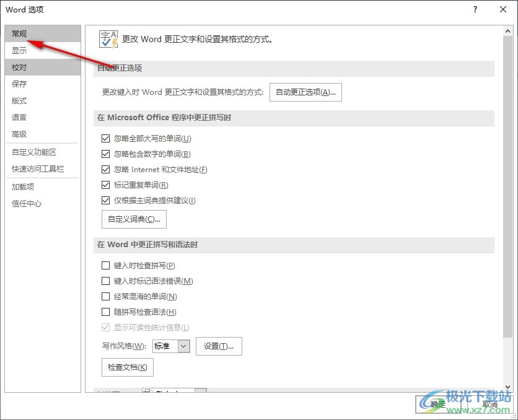This screenshot has height=420, width=518.
Task: Open the 保存 options category
Action: (x=43, y=84)
